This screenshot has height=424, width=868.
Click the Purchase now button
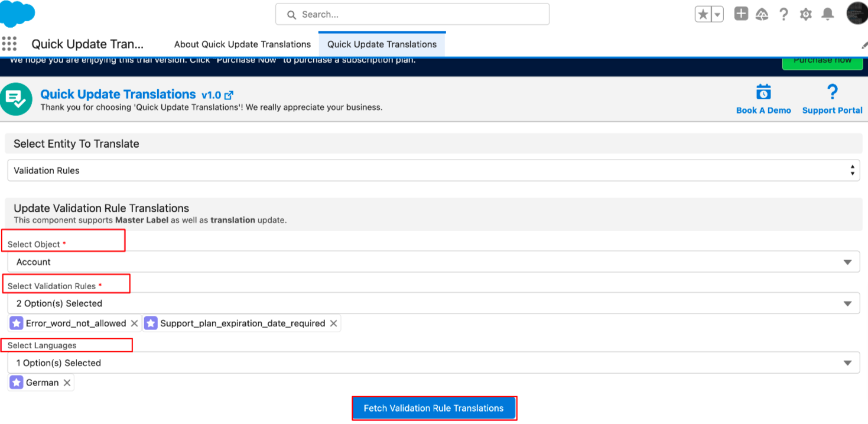(x=823, y=61)
